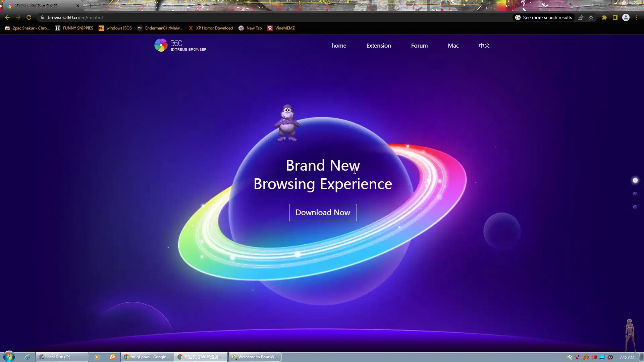Screen dimensions: 644x362
Task: Open the VineMEMZ bookmark
Action: (281, 28)
